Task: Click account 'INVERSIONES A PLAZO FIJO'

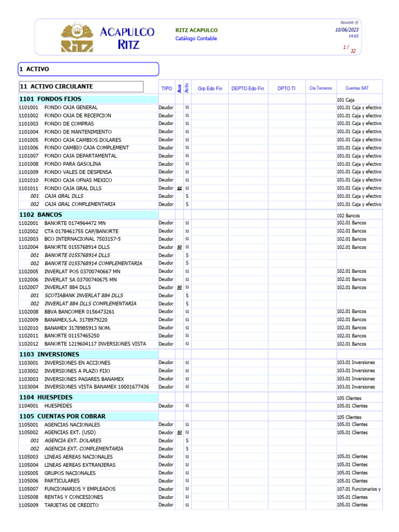Action: (77, 371)
